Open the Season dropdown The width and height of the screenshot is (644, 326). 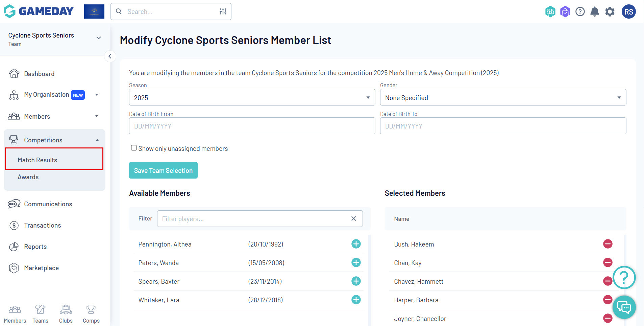(252, 98)
